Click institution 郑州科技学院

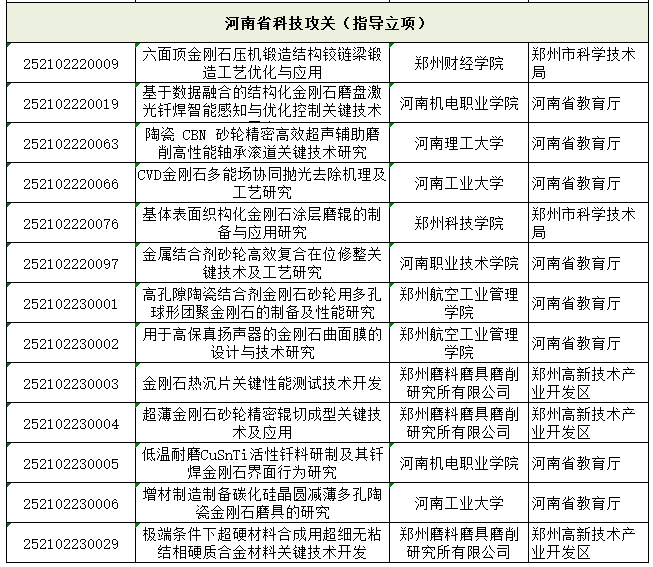[459, 223]
